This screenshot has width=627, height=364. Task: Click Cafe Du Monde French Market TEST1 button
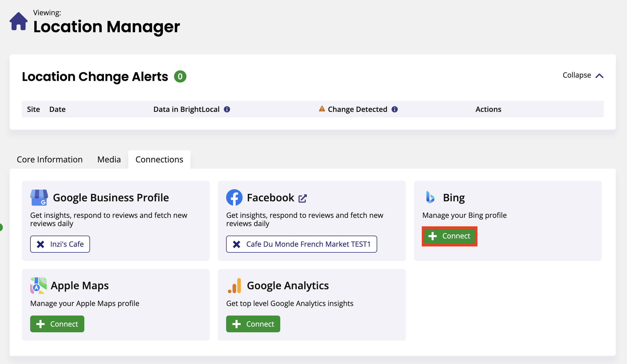point(301,244)
